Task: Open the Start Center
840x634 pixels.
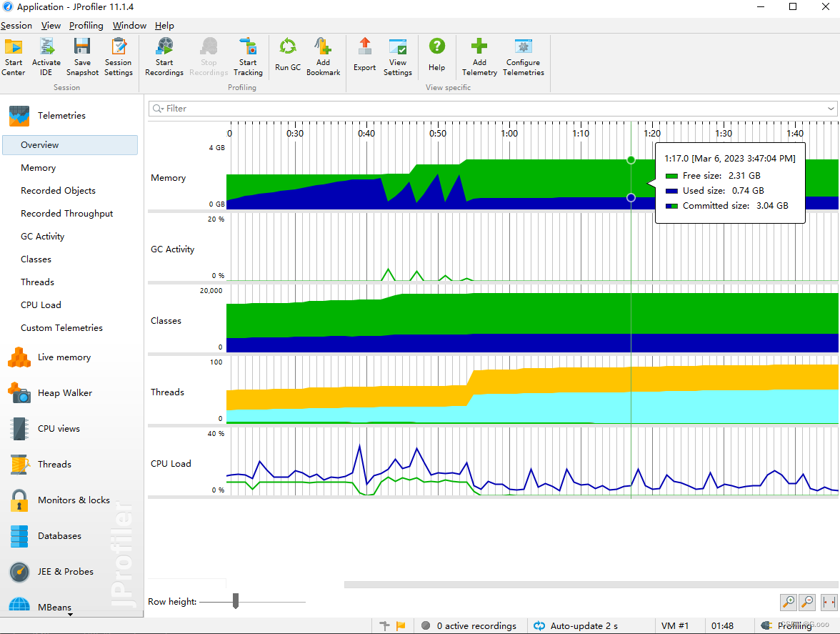Action: click(14, 56)
